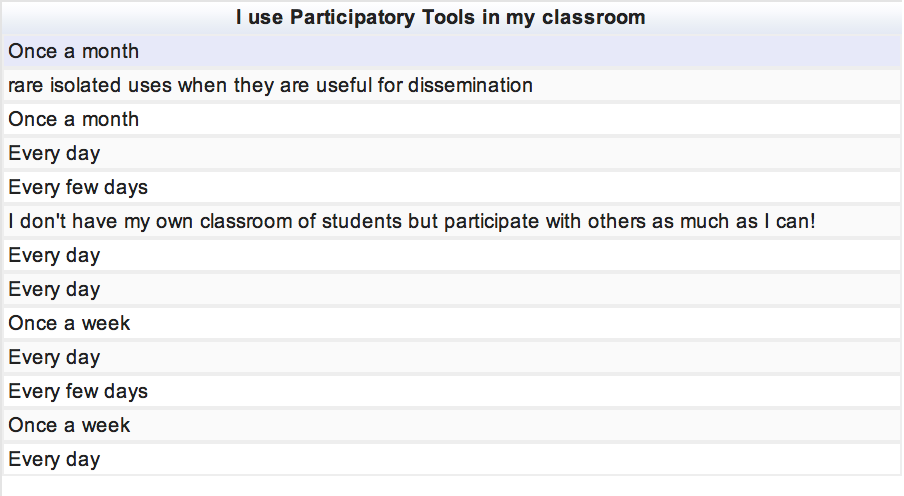The width and height of the screenshot is (904, 496).
Task: Click the words 'my classroom' in the header
Action: tap(585, 17)
